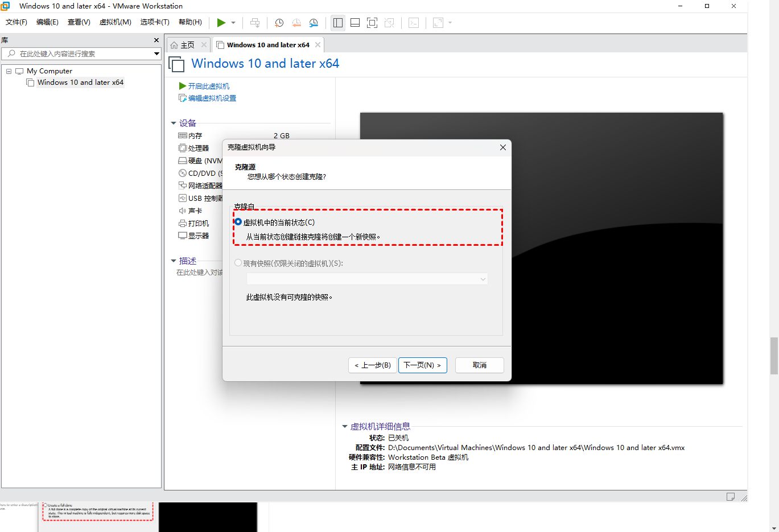Open the 虚拟机(M) menu
The width and height of the screenshot is (779, 532).
tap(115, 22)
